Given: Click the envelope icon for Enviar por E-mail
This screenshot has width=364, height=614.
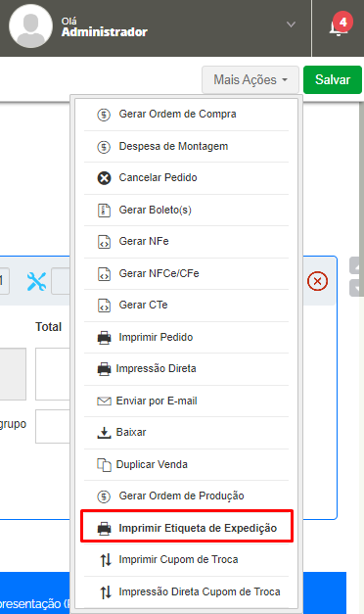Looking at the screenshot, I should coord(104,401).
